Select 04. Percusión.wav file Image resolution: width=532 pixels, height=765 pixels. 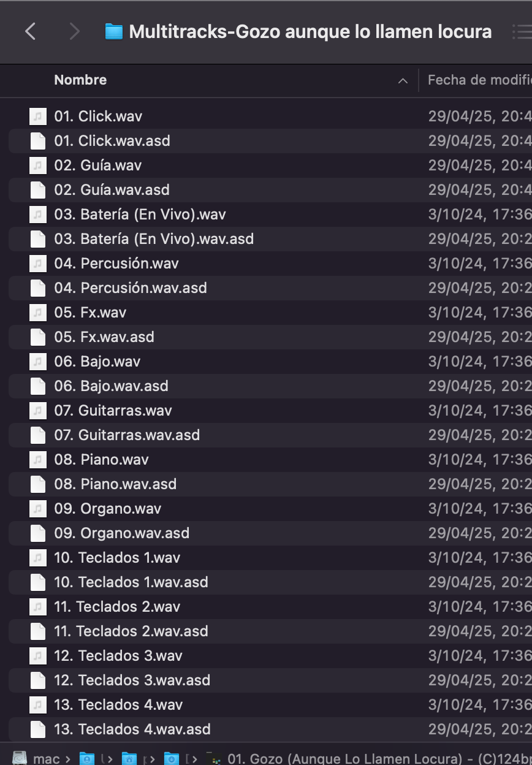point(270,264)
